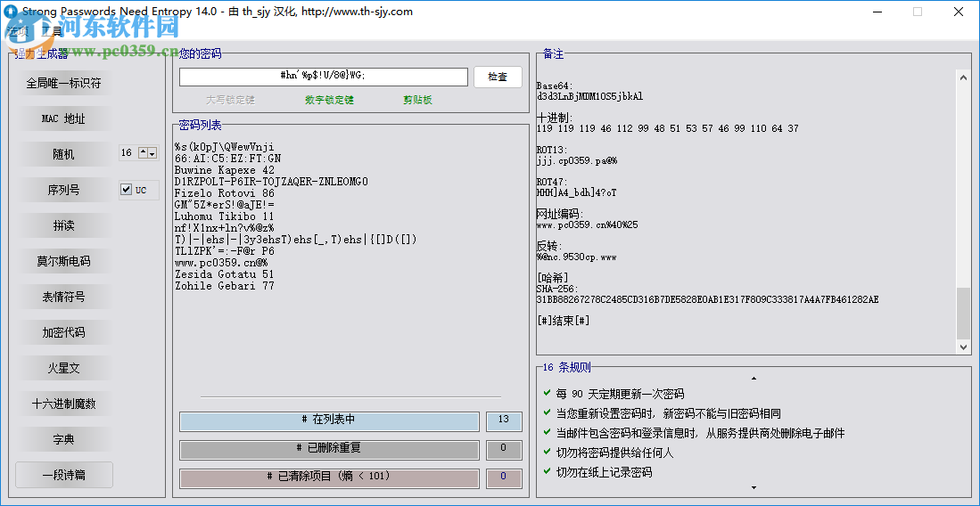
Task: Click the 数字锁定键 indicator
Action: click(329, 100)
